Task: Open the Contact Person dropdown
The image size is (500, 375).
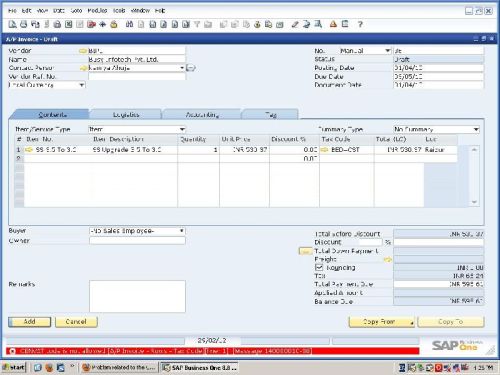Action: [182, 68]
